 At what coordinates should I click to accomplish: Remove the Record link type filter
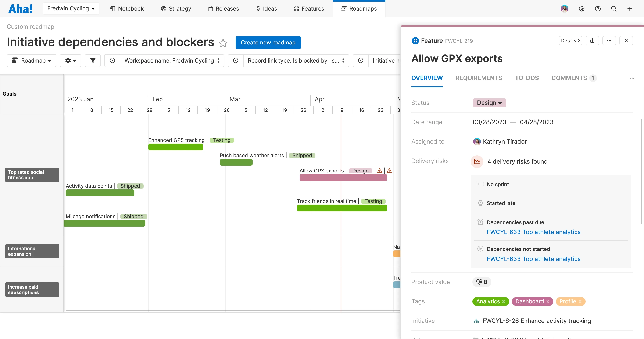point(236,61)
